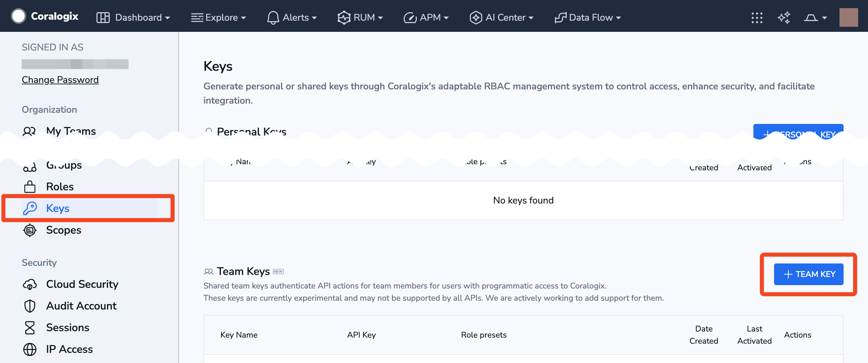Open the apps grid dots icon

click(757, 18)
